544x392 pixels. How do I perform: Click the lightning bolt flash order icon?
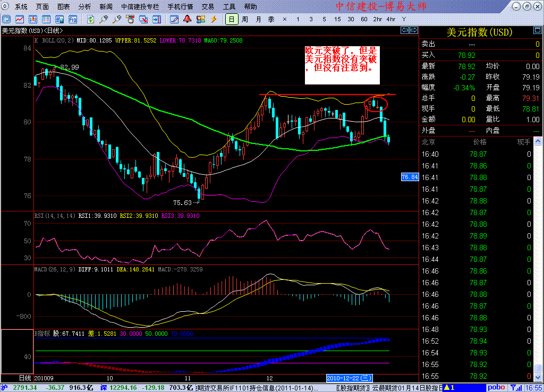pos(214,20)
